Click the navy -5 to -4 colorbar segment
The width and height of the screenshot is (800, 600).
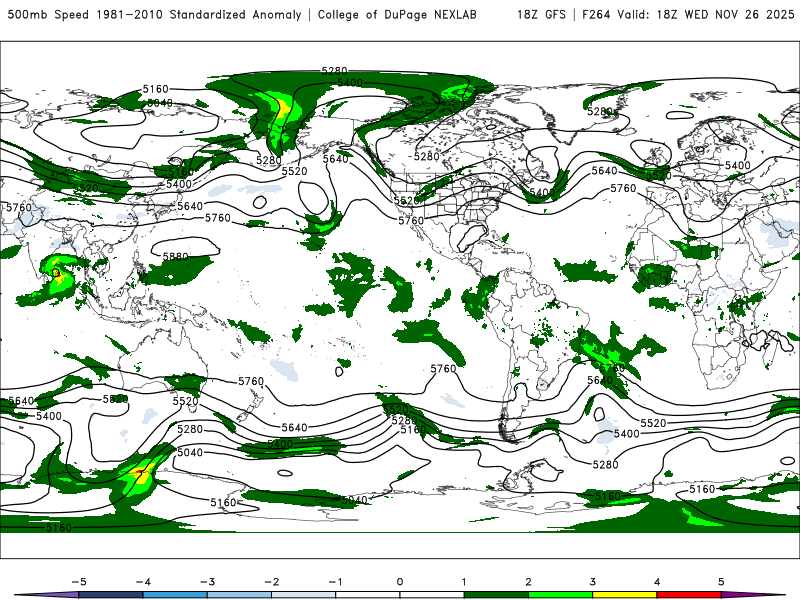pyautogui.click(x=111, y=595)
